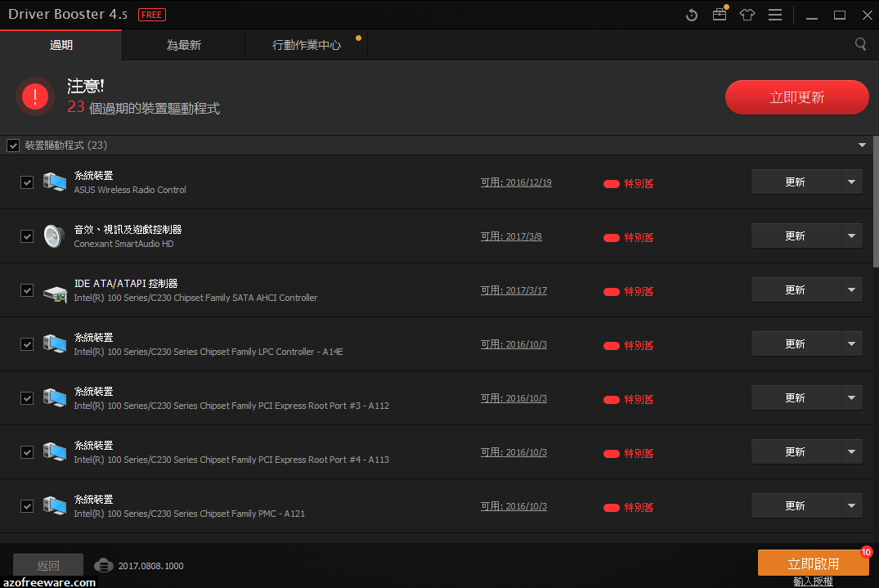879x588 pixels.
Task: Click LPC Controller A14E device icon
Action: [55, 344]
